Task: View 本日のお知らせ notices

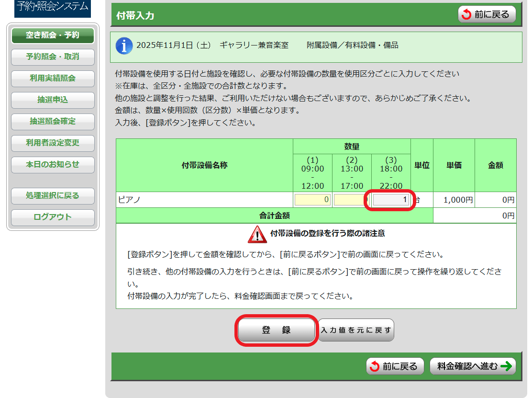Action: 53,164
